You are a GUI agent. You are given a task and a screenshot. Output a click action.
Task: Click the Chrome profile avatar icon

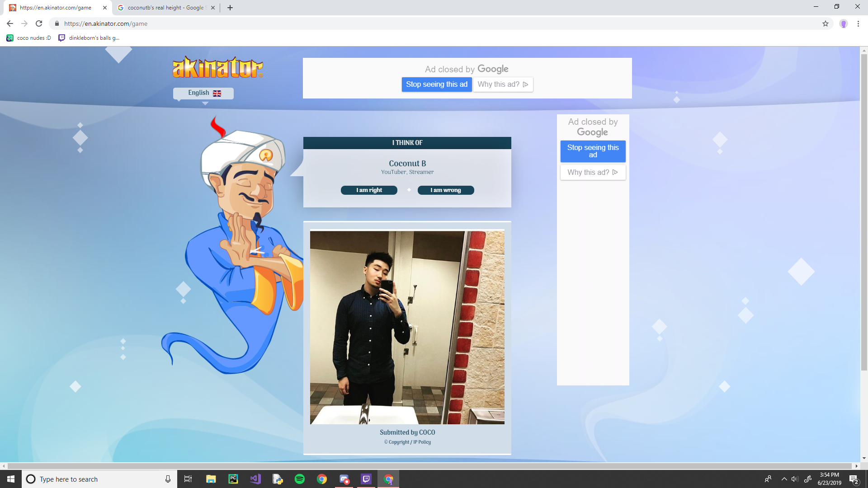point(844,23)
